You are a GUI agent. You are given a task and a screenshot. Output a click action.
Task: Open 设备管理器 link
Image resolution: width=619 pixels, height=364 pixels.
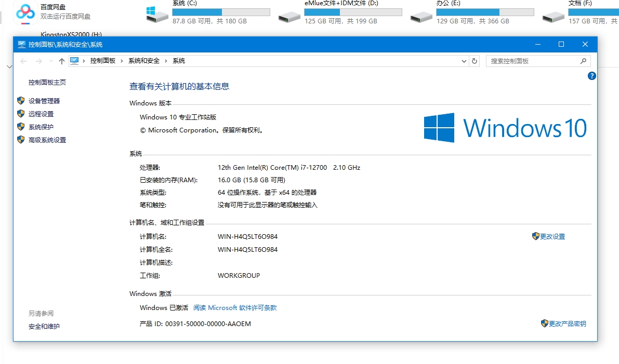point(44,101)
